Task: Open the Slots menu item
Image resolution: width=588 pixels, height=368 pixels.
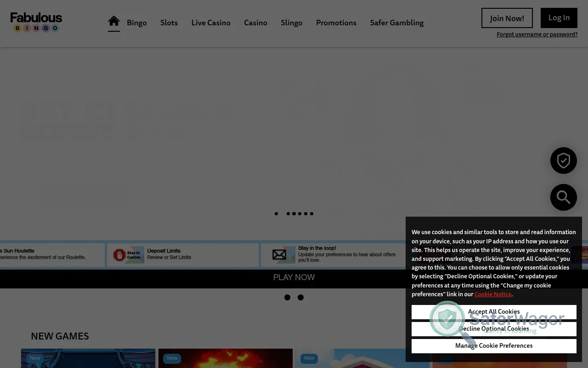Action: [169, 23]
